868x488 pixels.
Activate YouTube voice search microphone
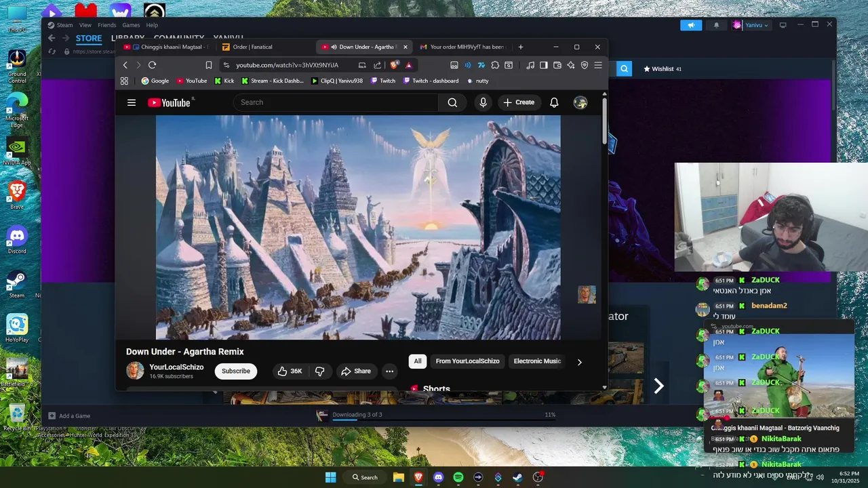coord(483,102)
